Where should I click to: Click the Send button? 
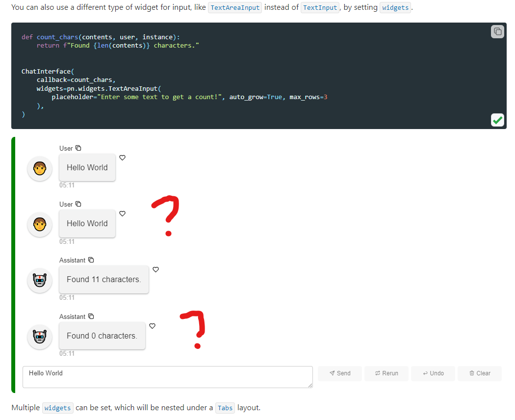coord(339,373)
